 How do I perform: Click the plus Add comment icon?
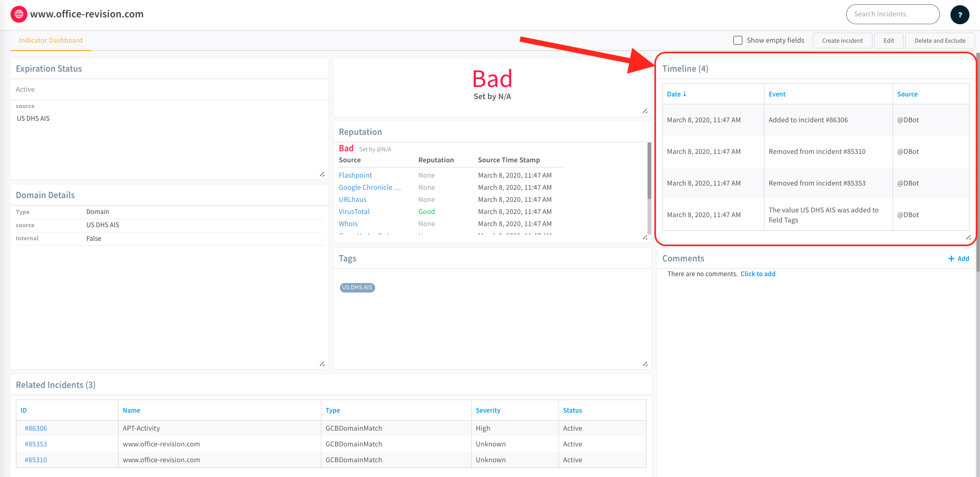(952, 259)
